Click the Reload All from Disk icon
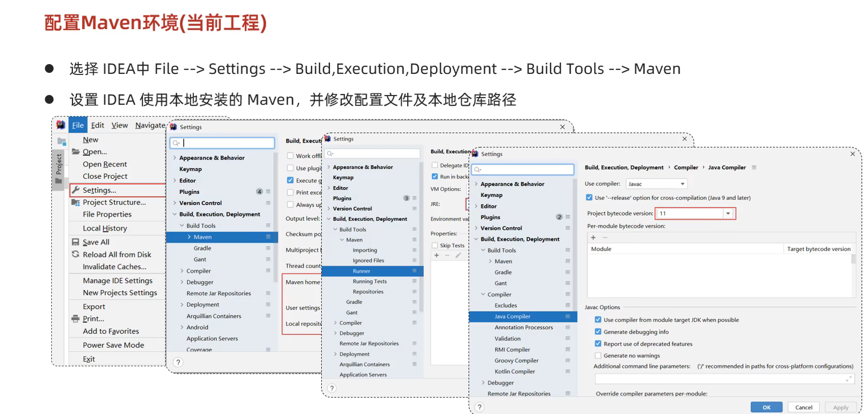Viewport: 868px width, 414px height. tap(76, 254)
